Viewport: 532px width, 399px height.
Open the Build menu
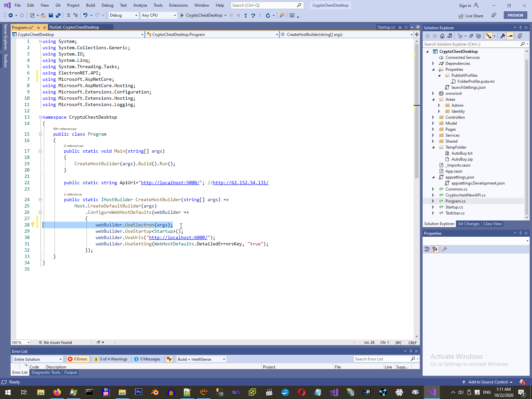click(x=90, y=5)
